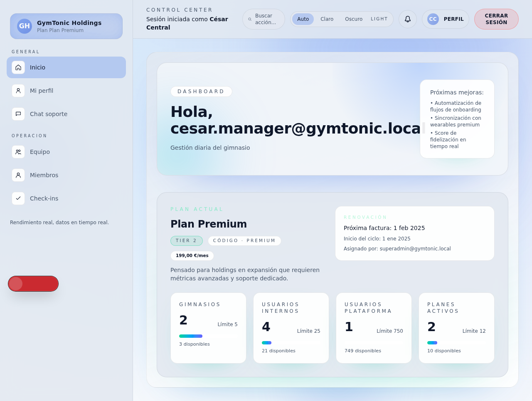Keep Auto theme mode selected
The width and height of the screenshot is (532, 401).
point(303,19)
